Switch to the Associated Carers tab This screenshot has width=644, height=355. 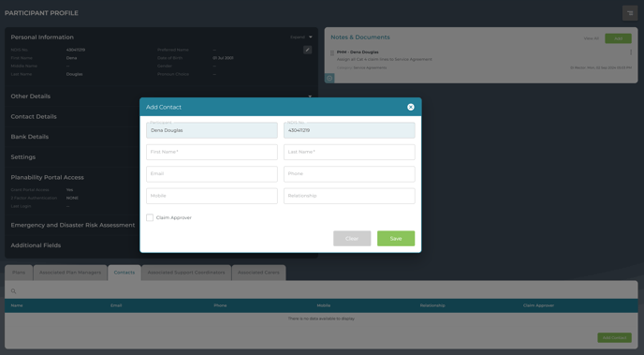tap(258, 273)
